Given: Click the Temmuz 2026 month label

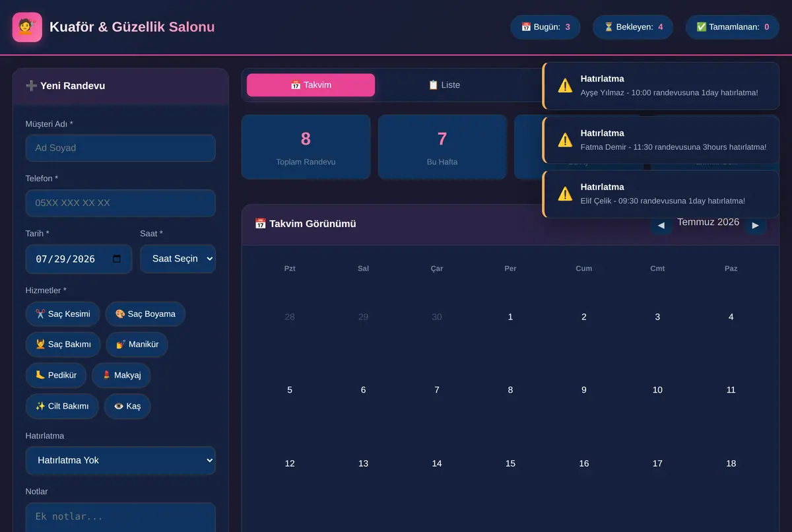Looking at the screenshot, I should [708, 222].
